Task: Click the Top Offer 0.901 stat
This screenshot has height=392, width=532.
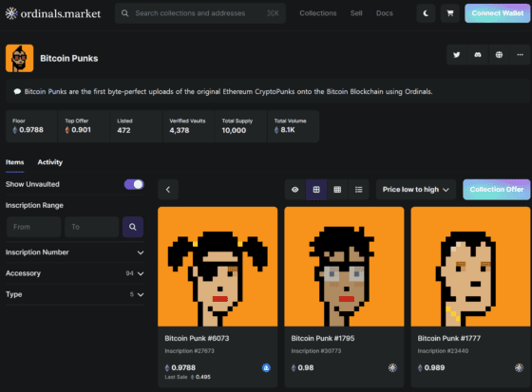Action: pos(85,126)
